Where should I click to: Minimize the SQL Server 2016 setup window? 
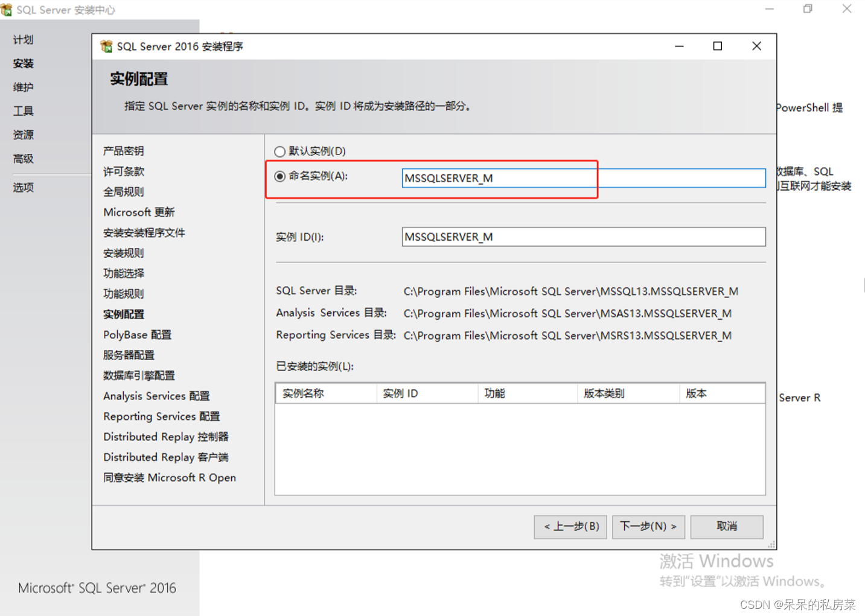coord(679,46)
